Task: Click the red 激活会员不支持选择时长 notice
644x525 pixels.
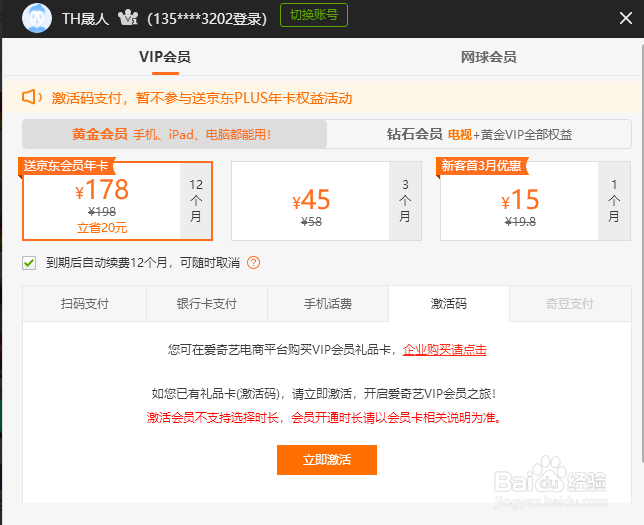Action: coord(324,418)
